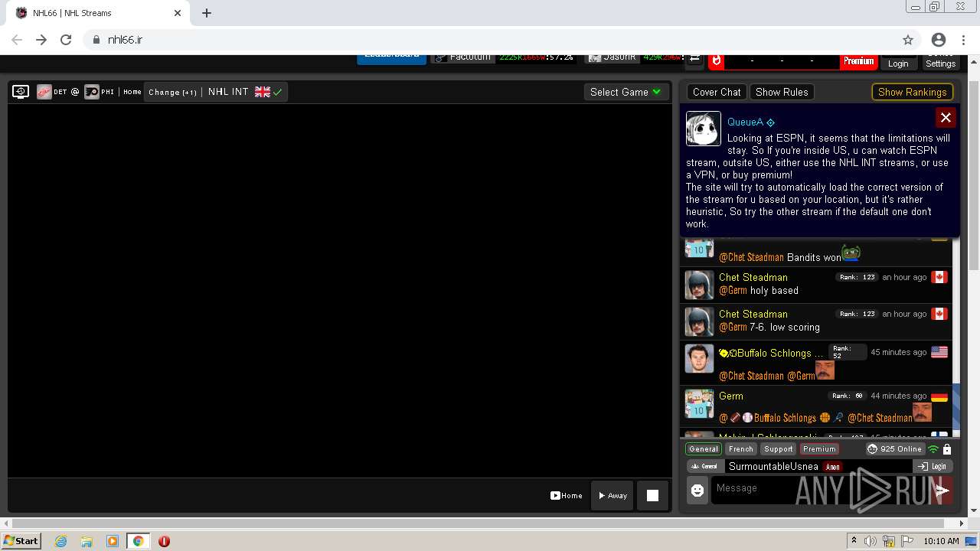Open the emoji picker smiley icon
This screenshot has height=551, width=980.
[x=697, y=491]
